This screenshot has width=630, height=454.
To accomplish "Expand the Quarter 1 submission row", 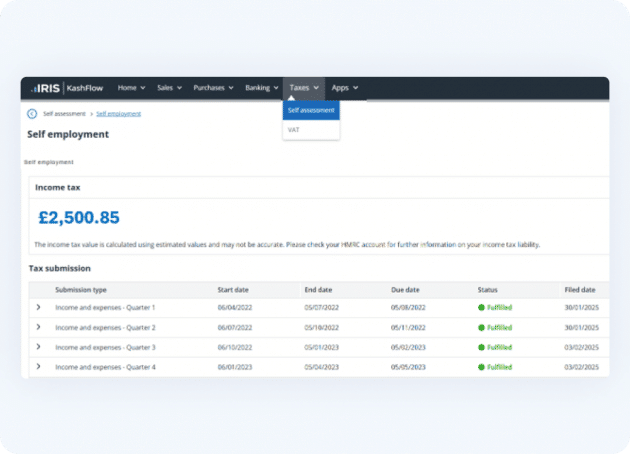I will pos(38,307).
